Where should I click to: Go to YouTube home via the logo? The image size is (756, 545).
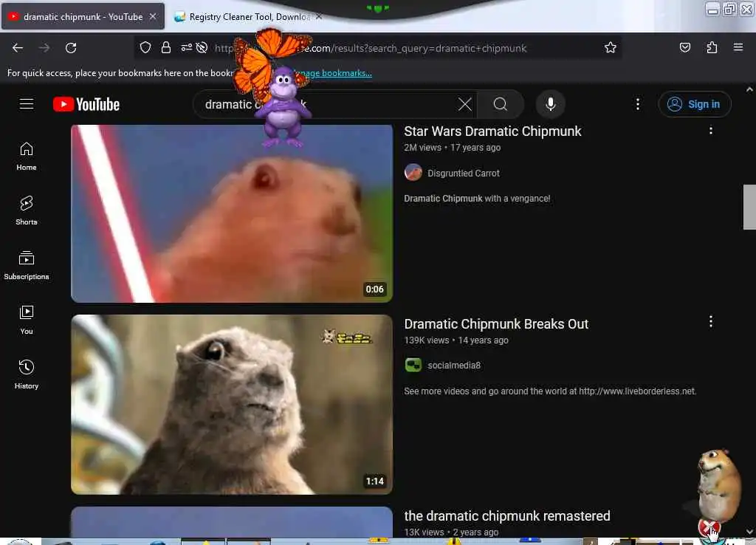tap(86, 104)
